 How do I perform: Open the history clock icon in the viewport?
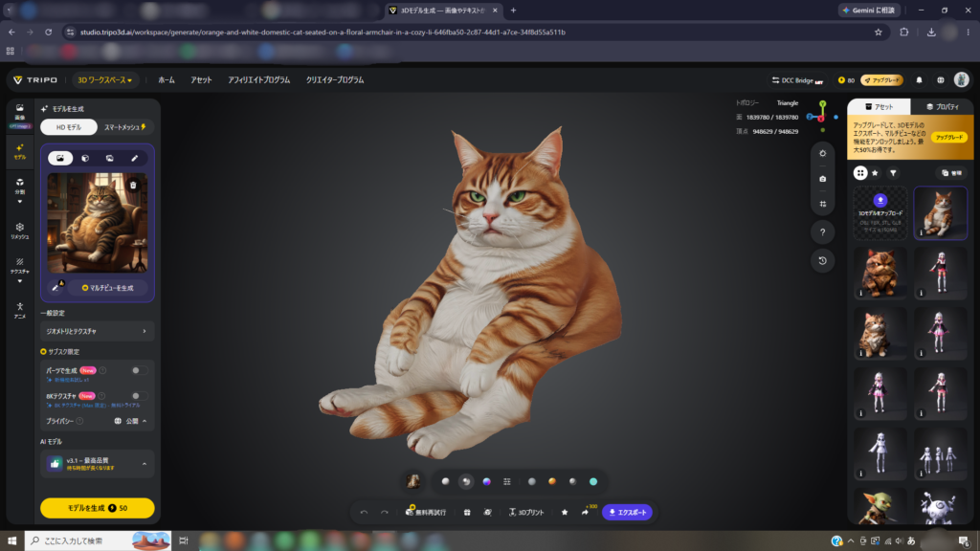tap(822, 260)
